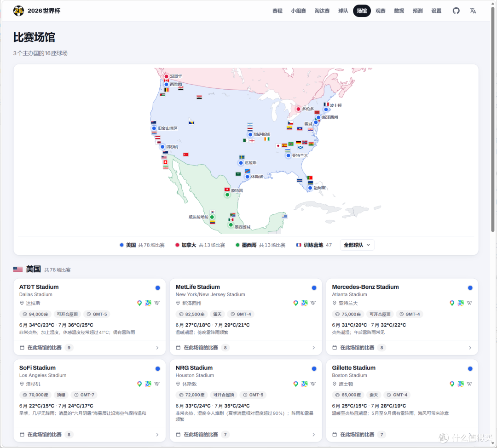
Task: Click the Toronto (多伦多) map marker
Action: 298,109
